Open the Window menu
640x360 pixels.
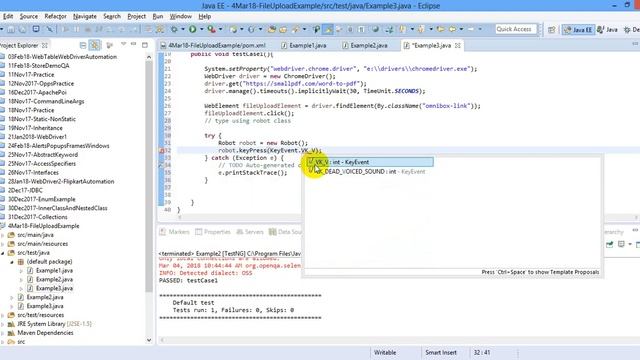[x=180, y=16]
